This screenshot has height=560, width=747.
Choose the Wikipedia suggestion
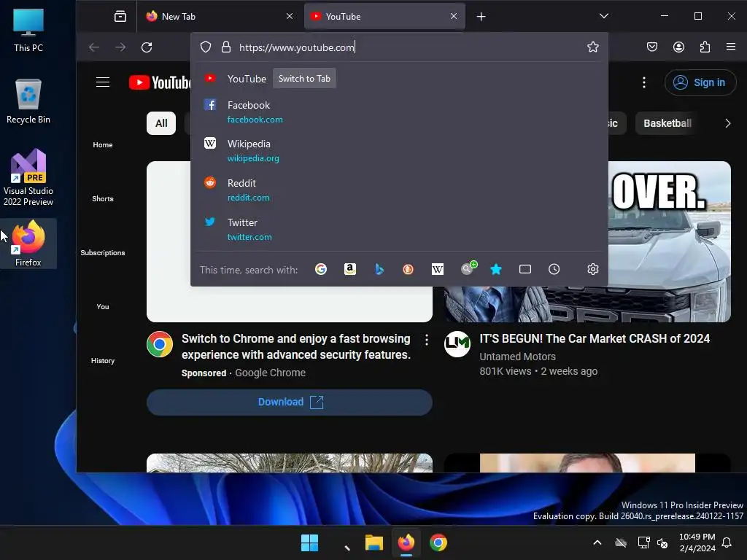pos(399,150)
